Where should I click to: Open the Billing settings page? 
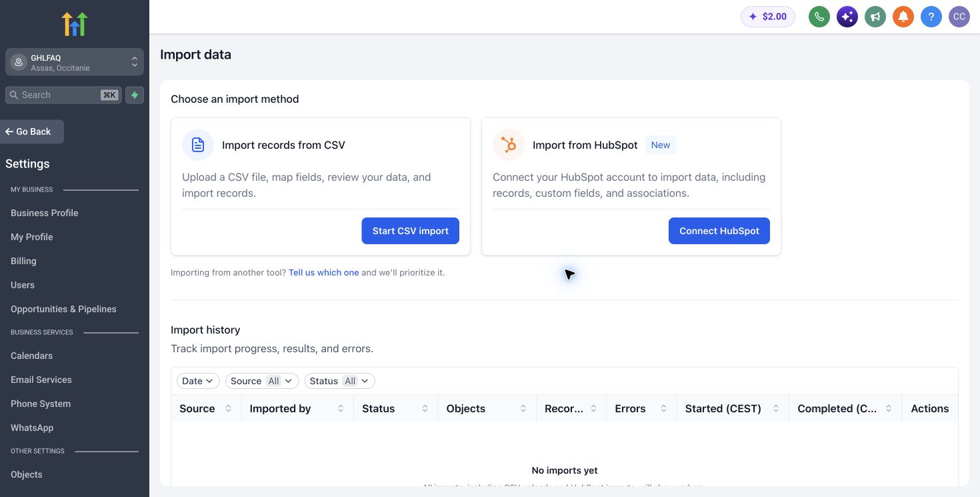pyautogui.click(x=23, y=261)
